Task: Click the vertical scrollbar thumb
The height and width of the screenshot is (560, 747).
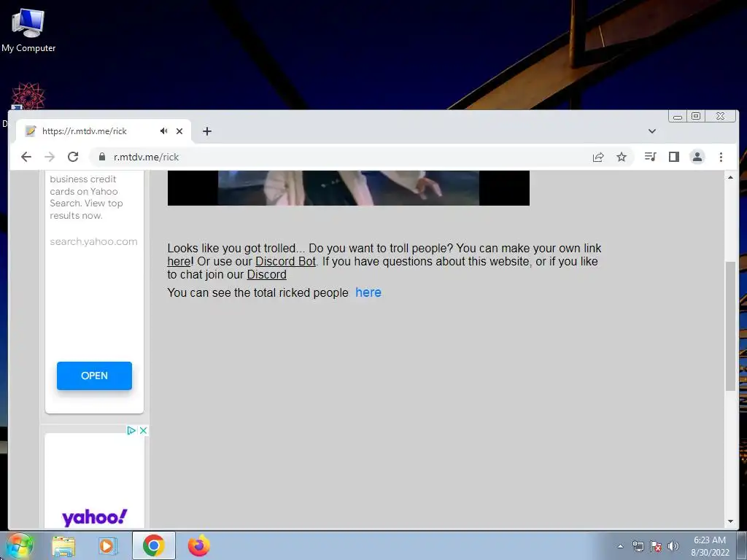Action: point(730,326)
